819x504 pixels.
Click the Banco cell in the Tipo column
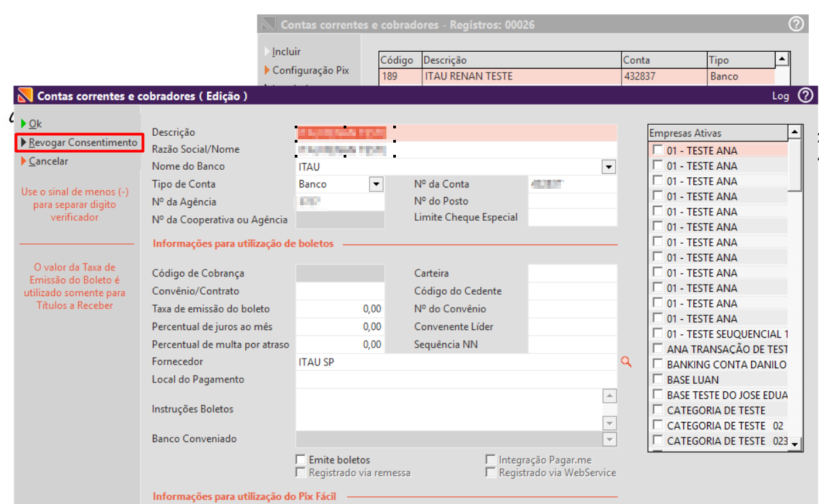[741, 76]
